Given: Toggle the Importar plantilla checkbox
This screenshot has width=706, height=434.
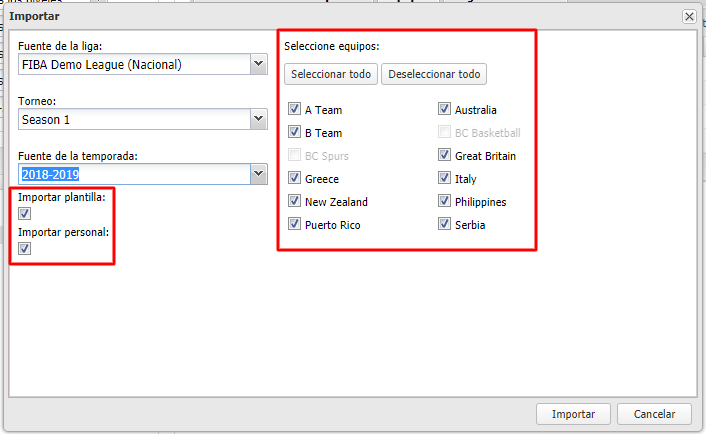Looking at the screenshot, I should [x=25, y=213].
